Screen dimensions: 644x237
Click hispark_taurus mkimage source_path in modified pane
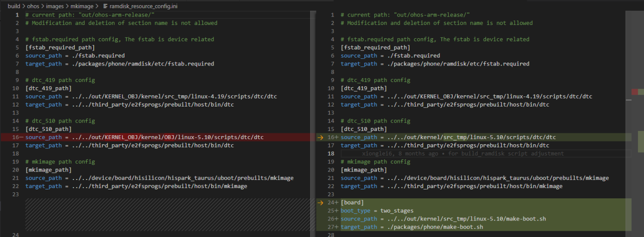(475, 178)
